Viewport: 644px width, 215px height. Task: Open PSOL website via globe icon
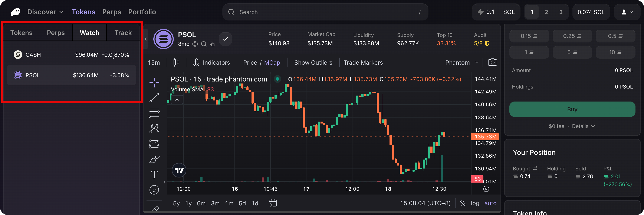pos(195,44)
